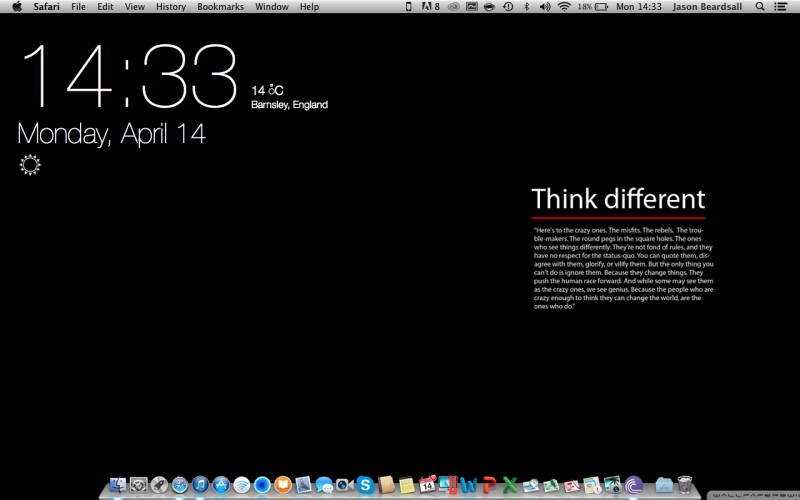Open Calendar icon showing 14 in Dock
Screen dimensions: 800x500
(427, 484)
